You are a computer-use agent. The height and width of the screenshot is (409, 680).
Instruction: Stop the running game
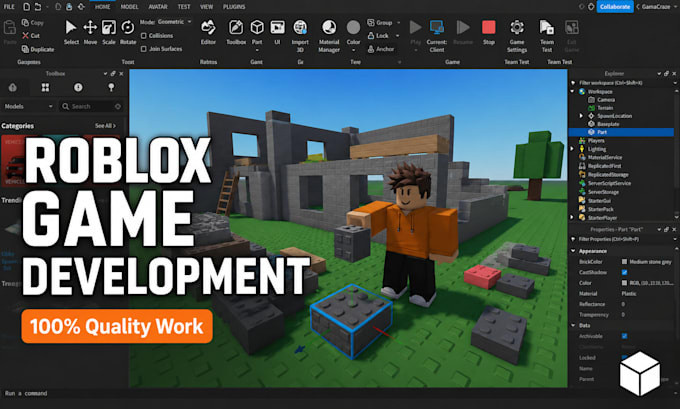point(489,32)
